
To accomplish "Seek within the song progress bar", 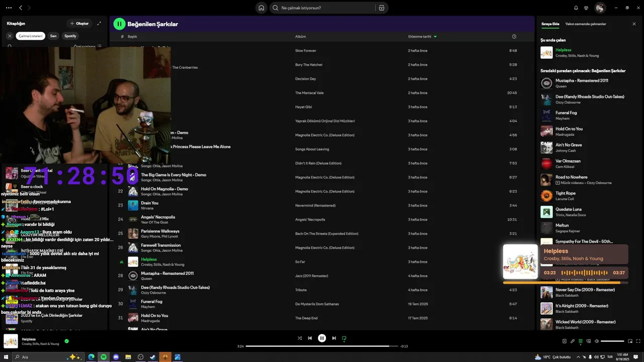I will [321, 346].
